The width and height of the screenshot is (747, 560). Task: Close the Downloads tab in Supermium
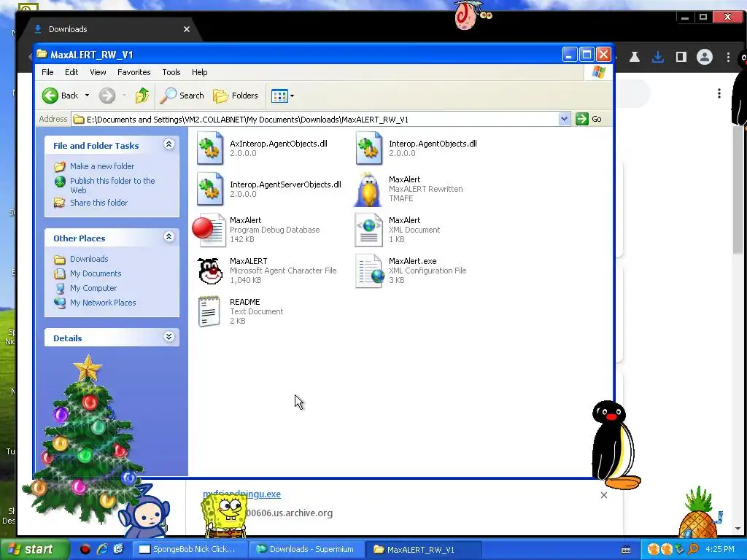tap(187, 29)
